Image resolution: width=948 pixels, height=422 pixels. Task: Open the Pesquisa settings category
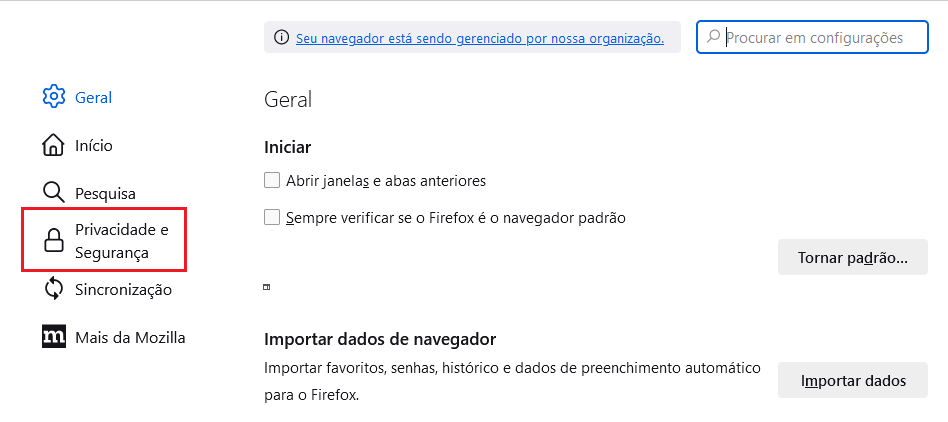[105, 193]
